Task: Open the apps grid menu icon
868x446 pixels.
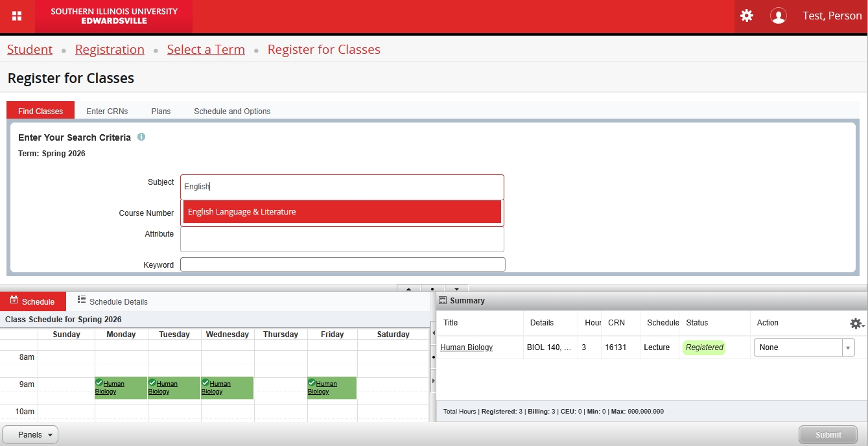Action: click(17, 16)
